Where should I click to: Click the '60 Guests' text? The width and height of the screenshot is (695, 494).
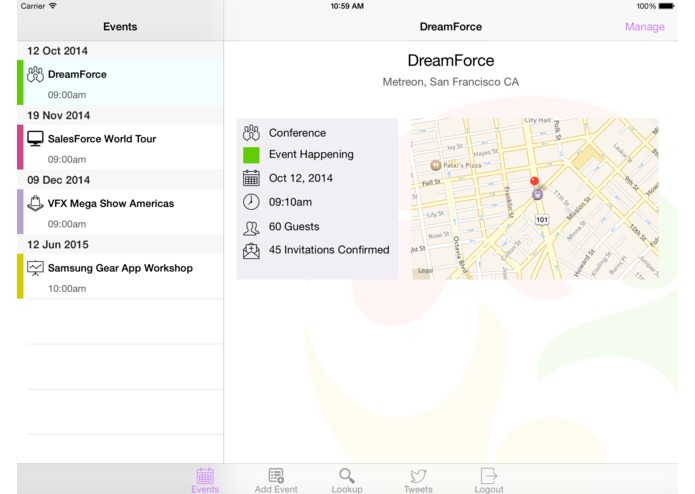tap(294, 226)
